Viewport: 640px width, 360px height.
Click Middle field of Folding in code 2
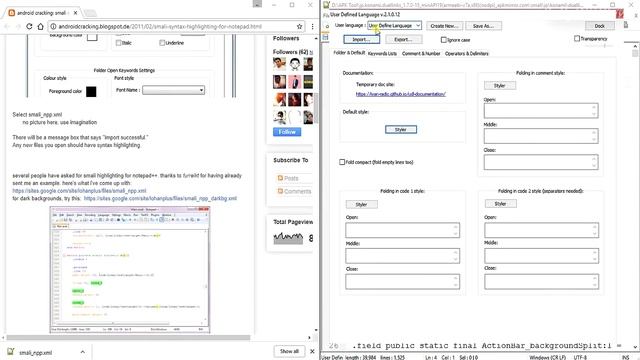(x=541, y=256)
